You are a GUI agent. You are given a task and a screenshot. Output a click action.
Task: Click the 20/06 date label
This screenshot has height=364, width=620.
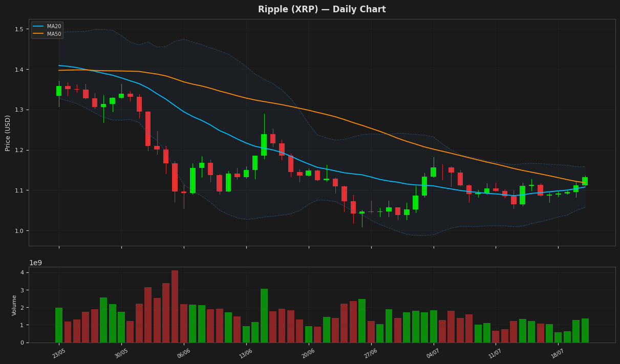pyautogui.click(x=309, y=354)
